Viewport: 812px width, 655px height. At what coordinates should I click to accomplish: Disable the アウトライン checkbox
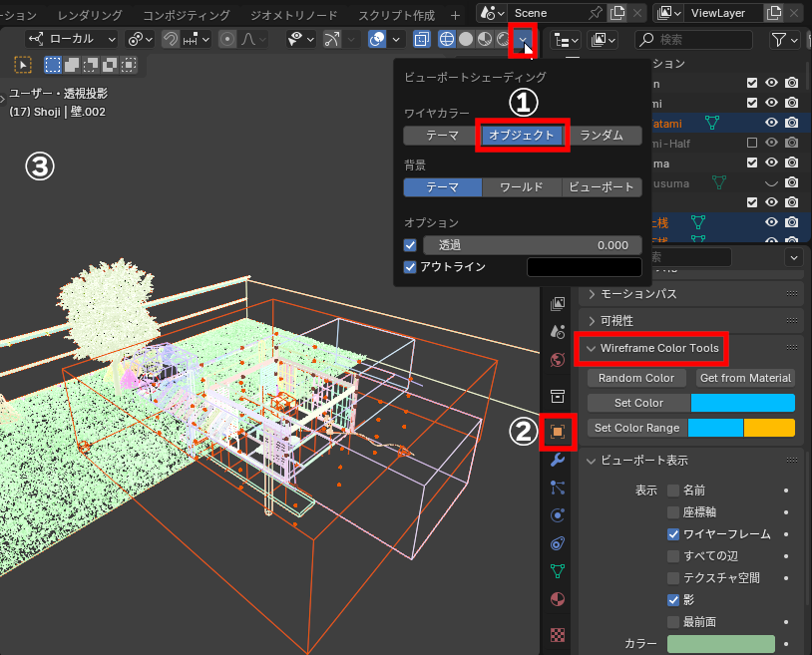click(x=411, y=266)
